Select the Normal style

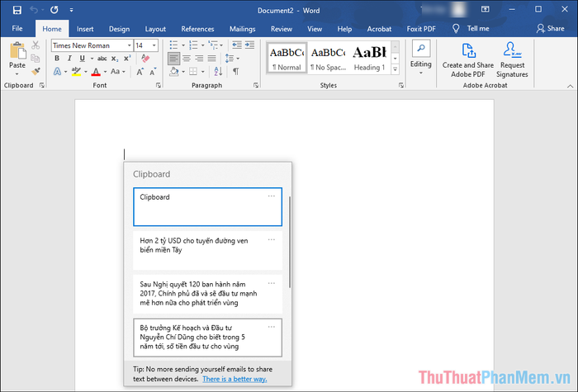point(287,58)
